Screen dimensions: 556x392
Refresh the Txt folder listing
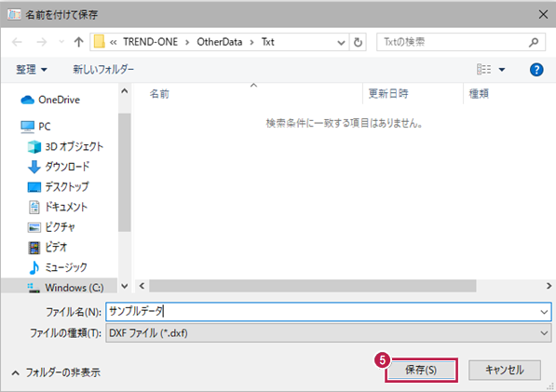point(358,42)
